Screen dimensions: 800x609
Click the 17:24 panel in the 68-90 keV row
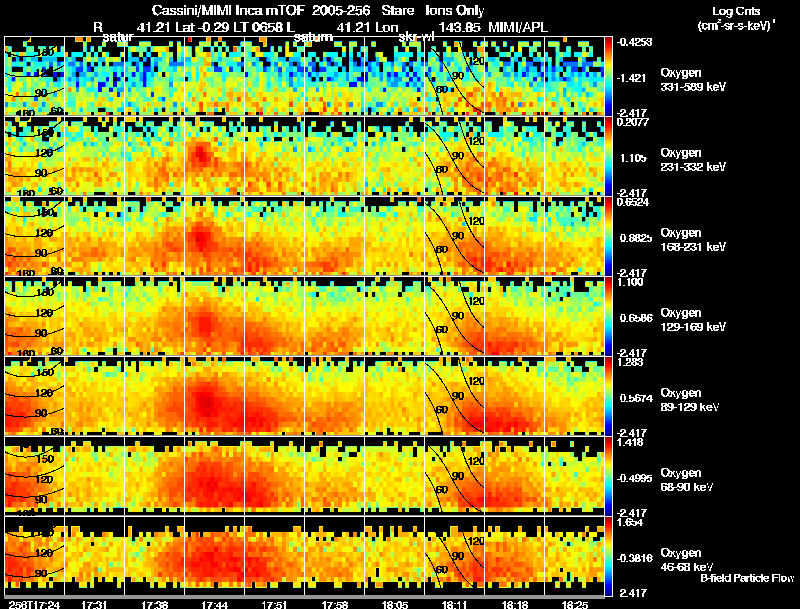tap(34, 476)
